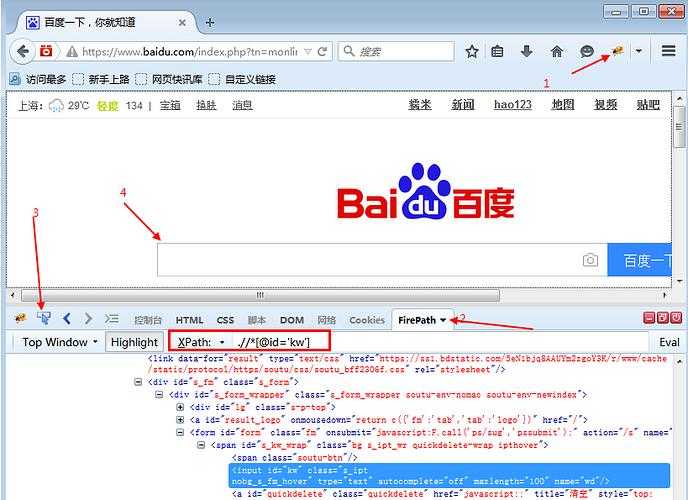Click the chat smiley face icon
Screen dimensions: 688x500
pyautogui.click(x=587, y=52)
